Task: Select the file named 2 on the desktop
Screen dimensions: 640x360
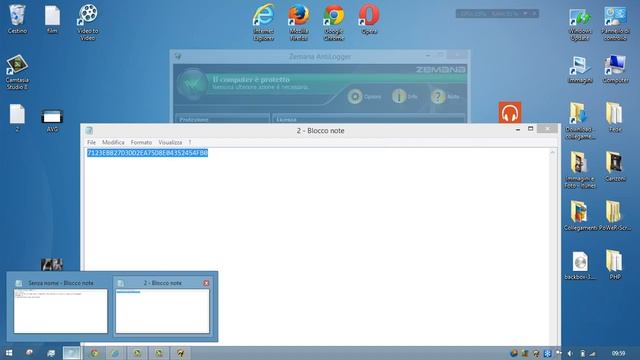Action: coord(17,118)
